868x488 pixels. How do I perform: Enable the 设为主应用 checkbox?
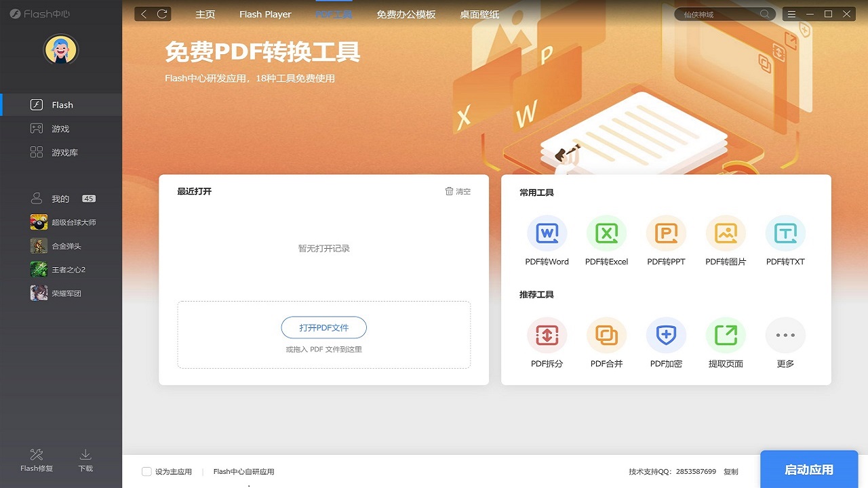tap(146, 471)
